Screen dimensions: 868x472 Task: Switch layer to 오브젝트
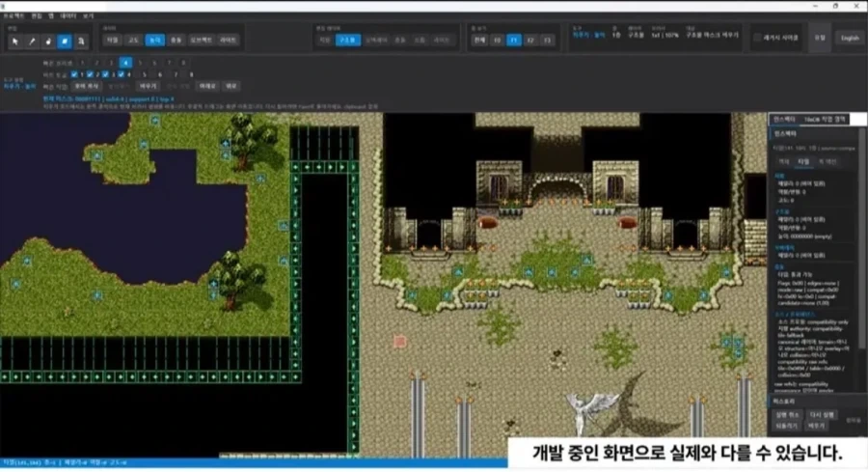(201, 40)
